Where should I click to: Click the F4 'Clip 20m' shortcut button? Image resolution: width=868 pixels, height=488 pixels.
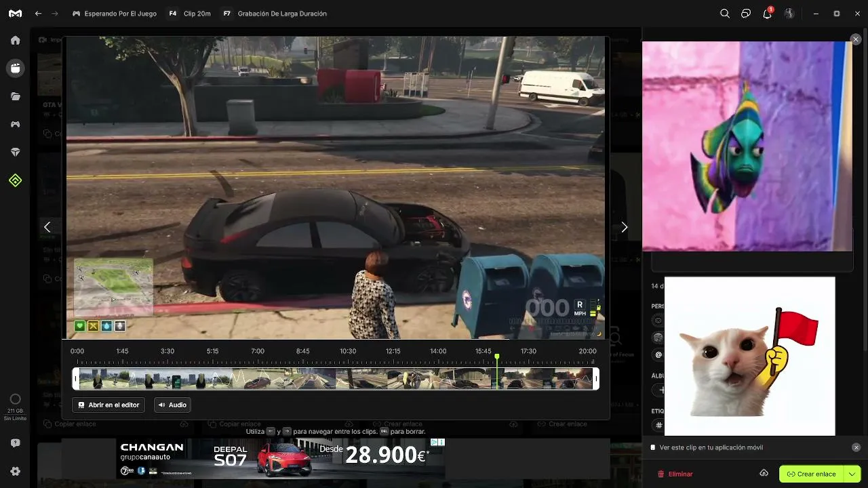tap(189, 14)
